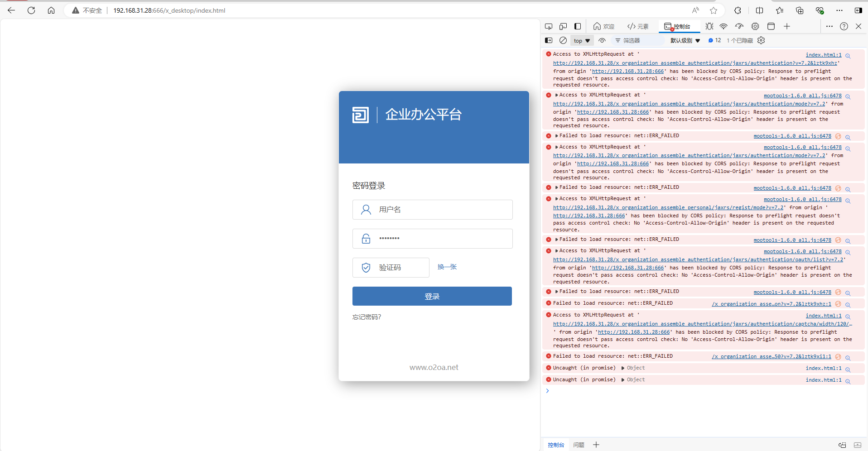This screenshot has width=868, height=451.
Task: Turn on Read Aloud in the address bar
Action: tap(695, 10)
